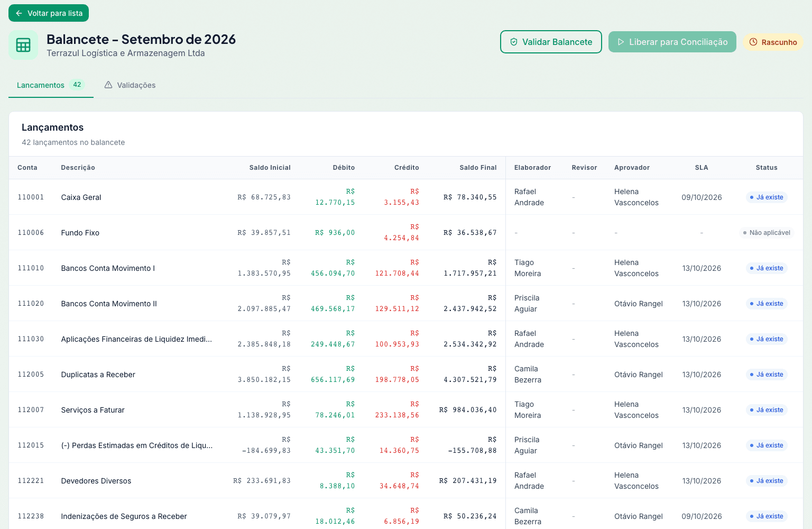Screen dimensions: 812x529
Task: Click the Não aplicável status for Fundo Fixo
Action: coord(767,233)
